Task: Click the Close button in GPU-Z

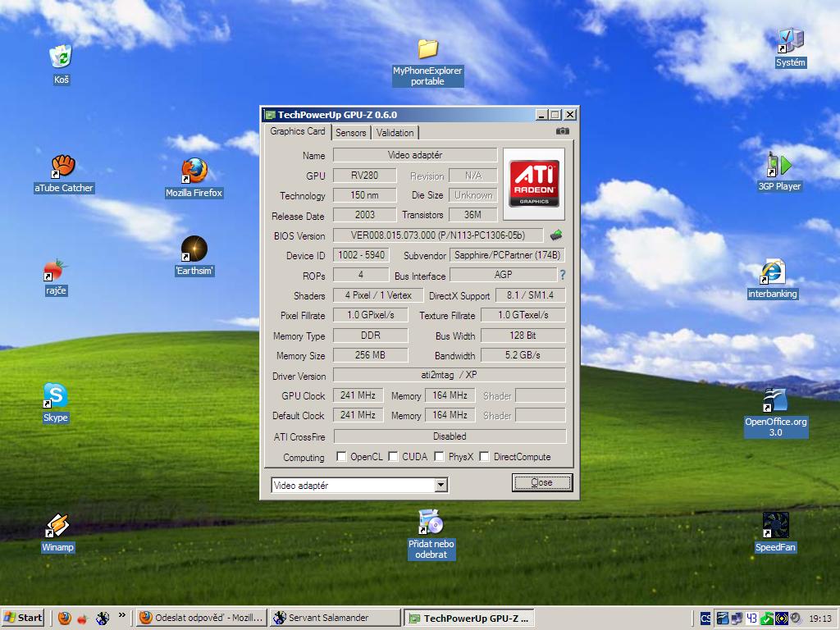Action: 541,482
